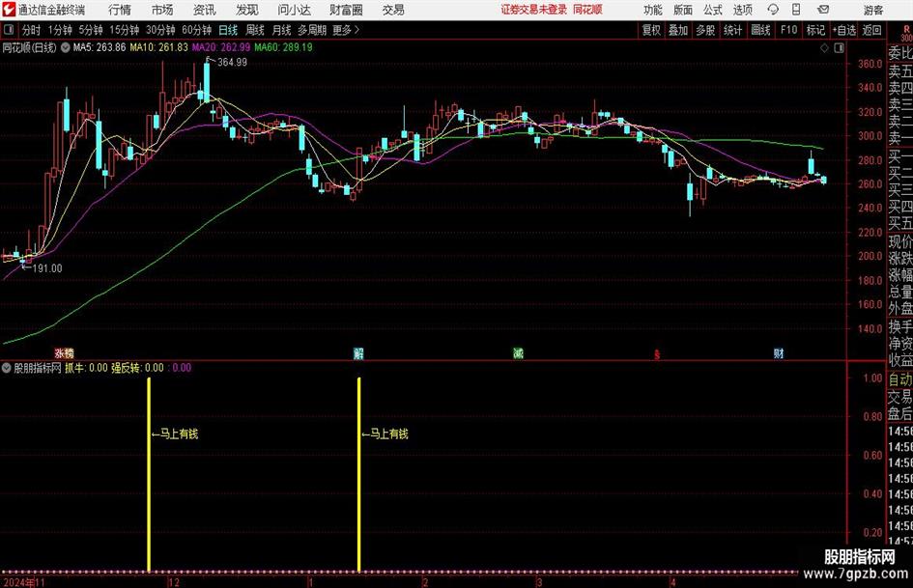This screenshot has width=913, height=588.
Task: Open the 功能 menu
Action: pos(653,10)
